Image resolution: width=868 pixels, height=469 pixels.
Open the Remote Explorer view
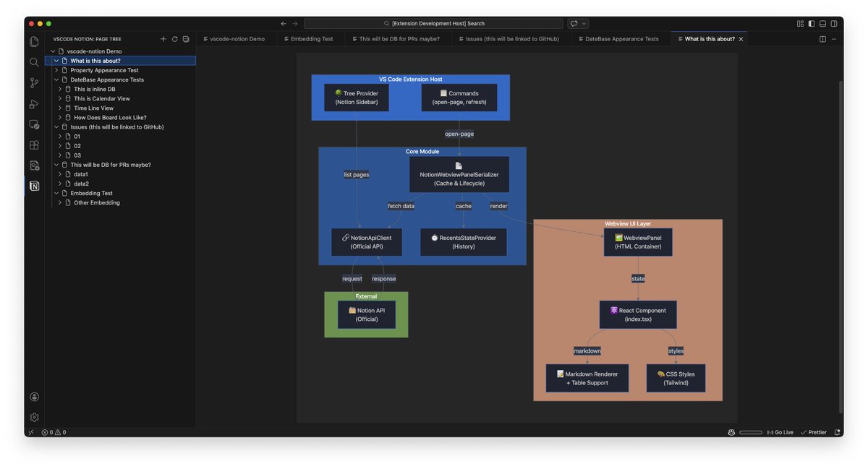[x=34, y=124]
